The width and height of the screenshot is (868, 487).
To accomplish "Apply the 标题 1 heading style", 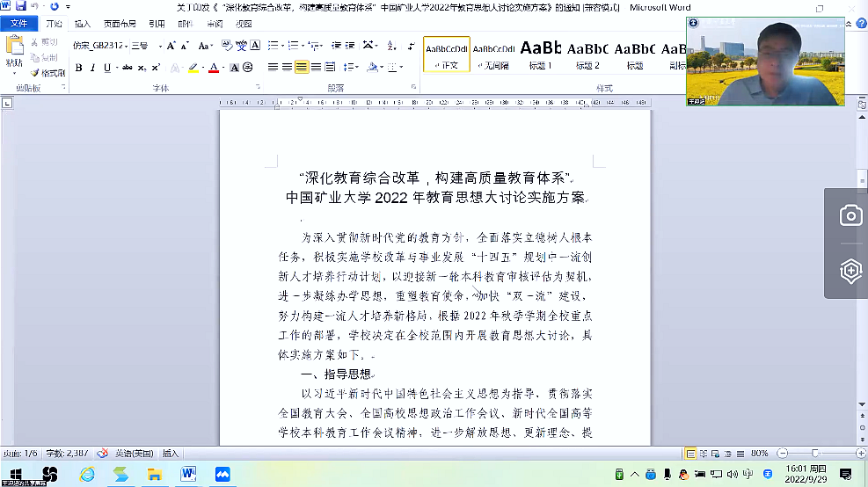I will [x=540, y=54].
